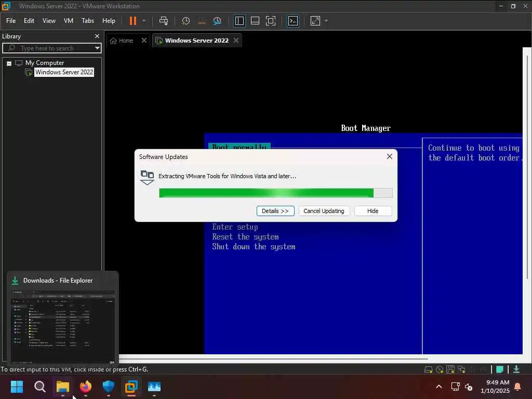This screenshot has height=399, width=532.
Task: Click Details >> in Software Updates dialog
Action: click(x=275, y=211)
